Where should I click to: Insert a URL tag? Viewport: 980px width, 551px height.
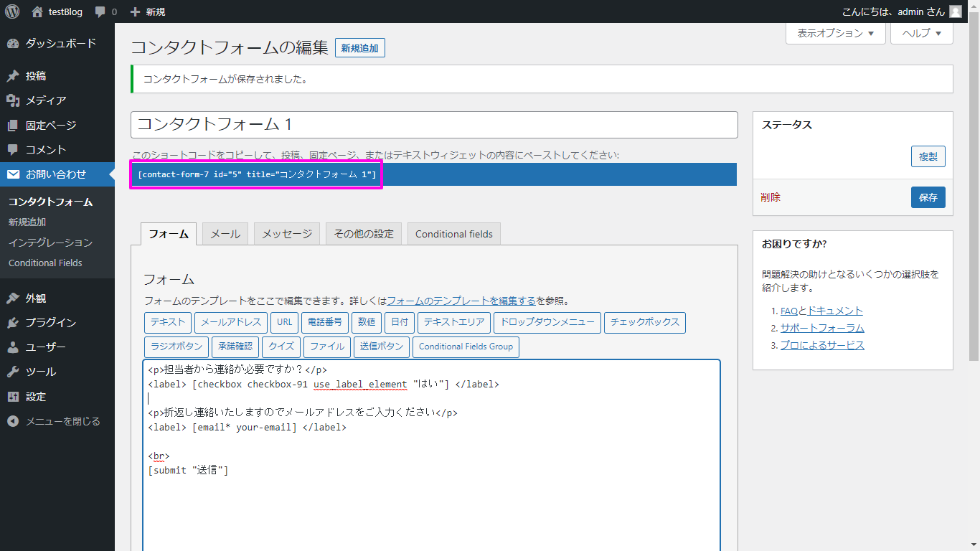(x=284, y=323)
